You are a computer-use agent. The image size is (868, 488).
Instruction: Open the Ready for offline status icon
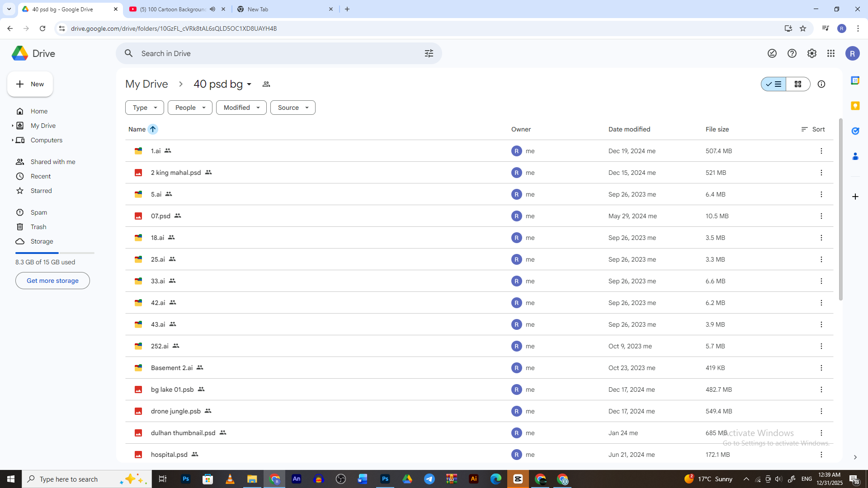[x=772, y=53]
